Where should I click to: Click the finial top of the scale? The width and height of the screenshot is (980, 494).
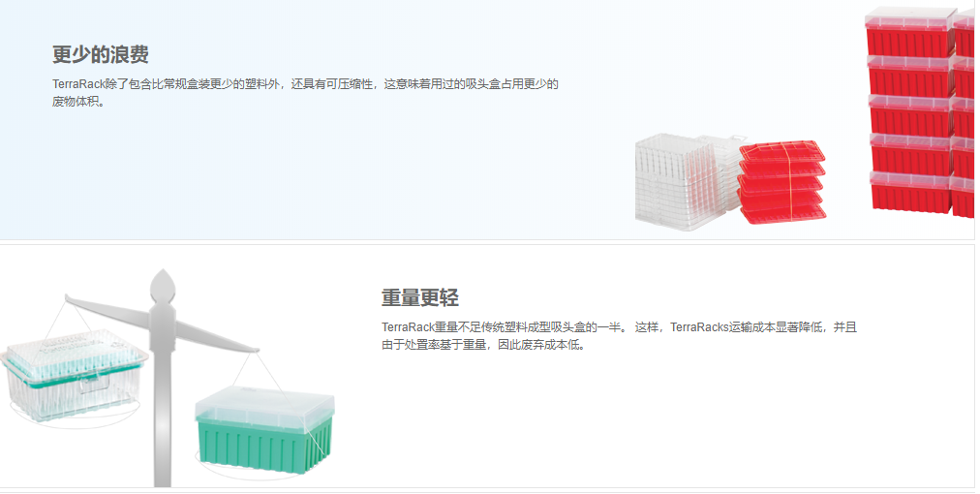pyautogui.click(x=163, y=288)
